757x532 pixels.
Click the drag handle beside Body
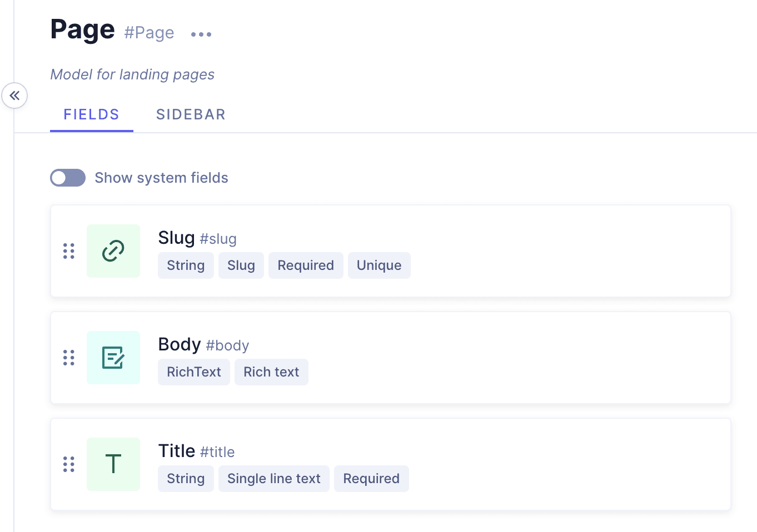pos(68,358)
